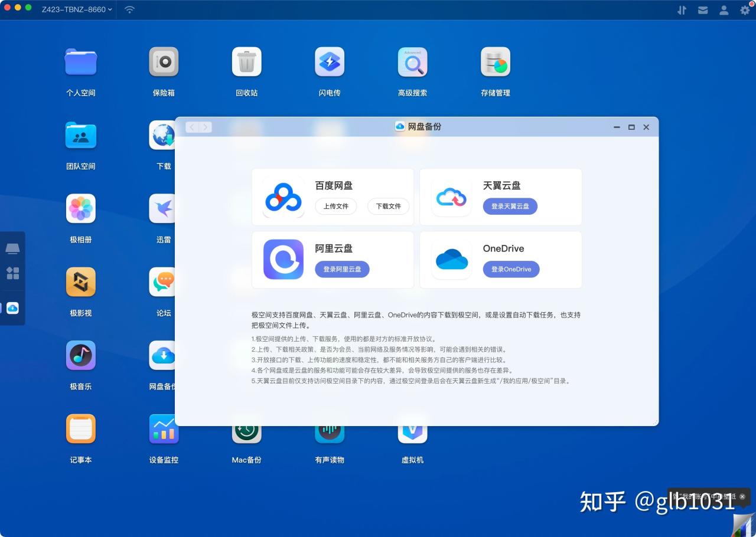The height and width of the screenshot is (537, 756).
Task: Click 登录OneDrive button
Action: click(x=511, y=269)
